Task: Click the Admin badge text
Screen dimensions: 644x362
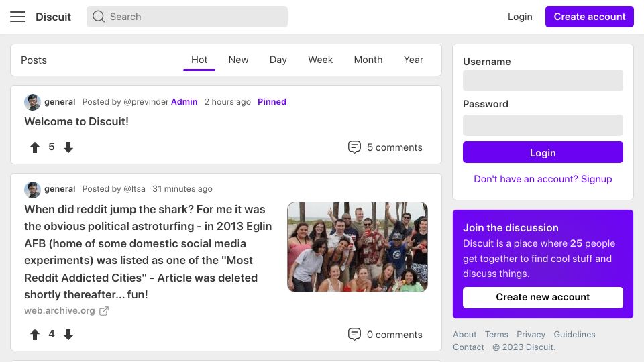Action: click(x=184, y=102)
